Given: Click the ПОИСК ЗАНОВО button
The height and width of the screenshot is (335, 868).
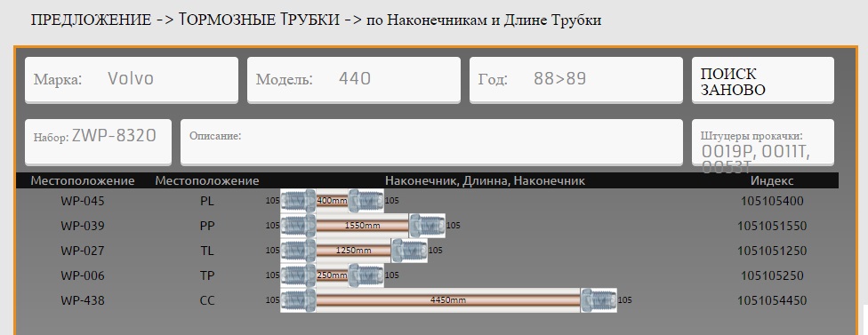Looking at the screenshot, I should click(x=762, y=80).
